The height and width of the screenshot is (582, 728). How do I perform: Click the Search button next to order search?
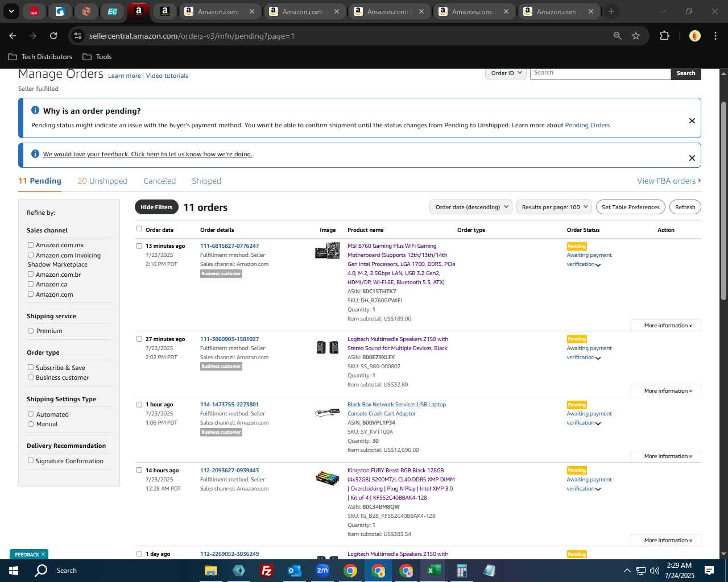click(686, 73)
